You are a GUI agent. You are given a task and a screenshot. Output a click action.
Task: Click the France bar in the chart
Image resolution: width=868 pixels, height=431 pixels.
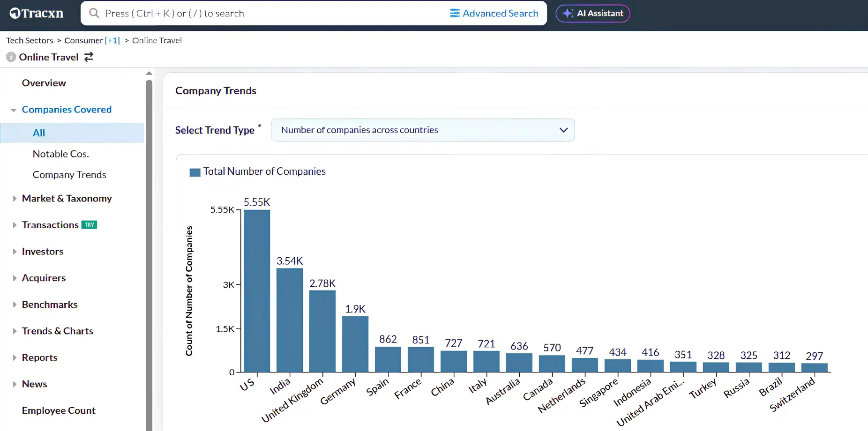tap(421, 360)
